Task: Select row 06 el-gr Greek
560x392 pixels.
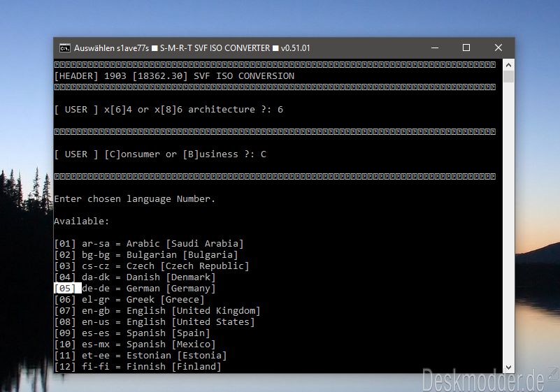Action: tap(129, 300)
